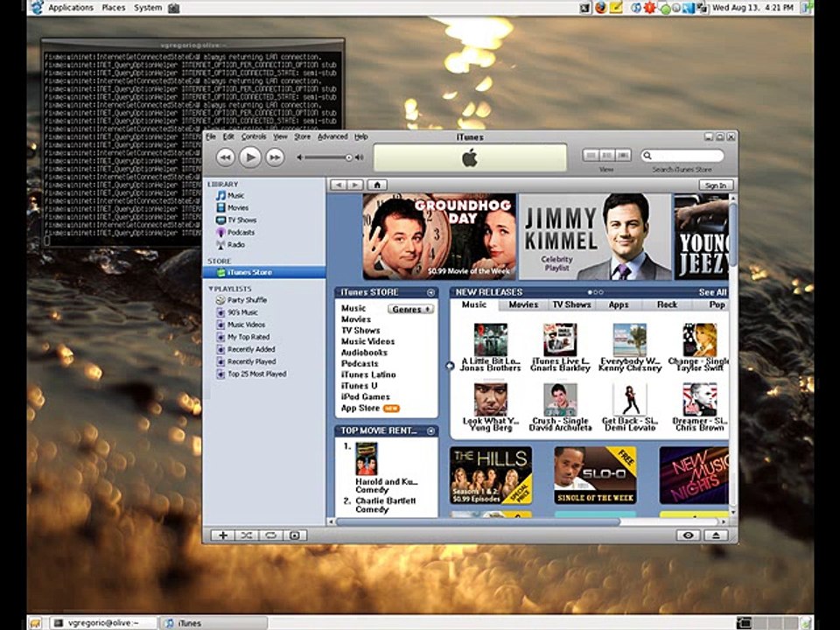Click the iTunes Latino store link

[x=368, y=374]
